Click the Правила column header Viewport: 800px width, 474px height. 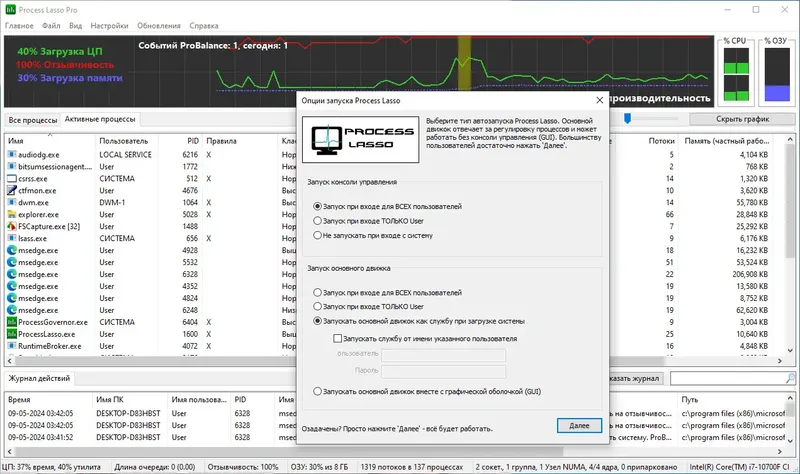pyautogui.click(x=240, y=141)
